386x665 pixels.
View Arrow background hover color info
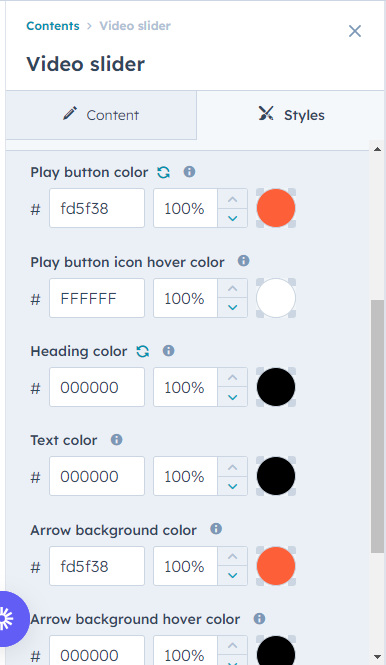[260, 619]
